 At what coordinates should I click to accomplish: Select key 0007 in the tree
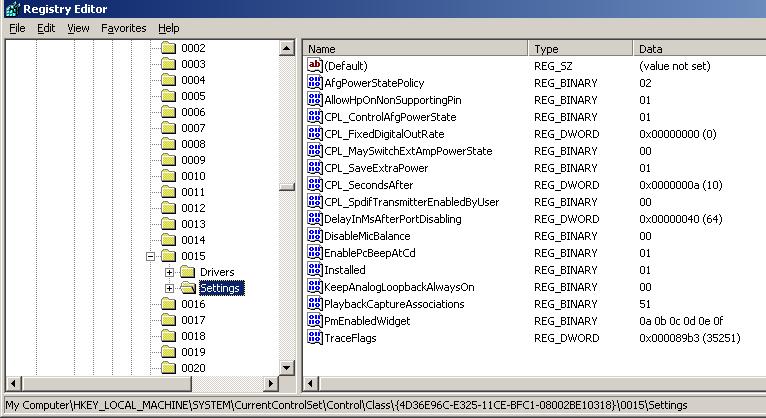(x=193, y=128)
